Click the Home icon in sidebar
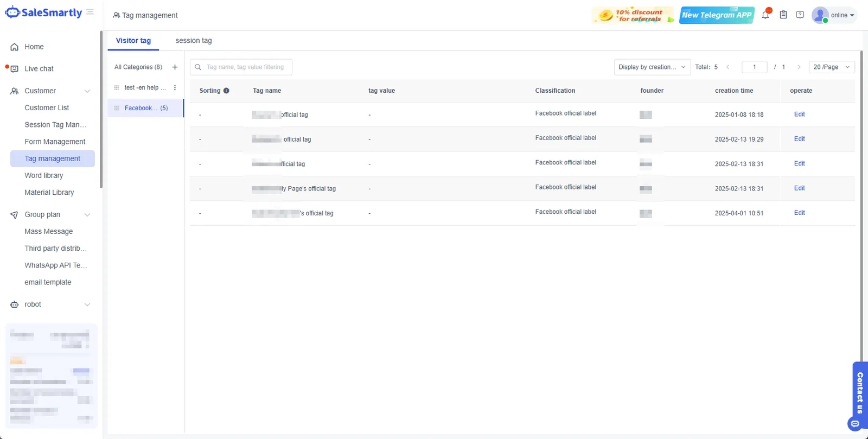Viewport: 868px width, 439px height. click(15, 47)
